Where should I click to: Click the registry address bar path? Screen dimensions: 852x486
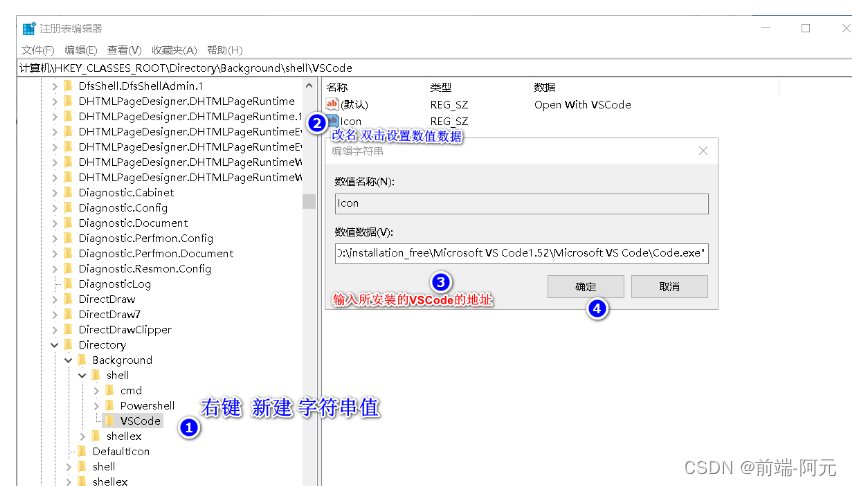coord(186,68)
